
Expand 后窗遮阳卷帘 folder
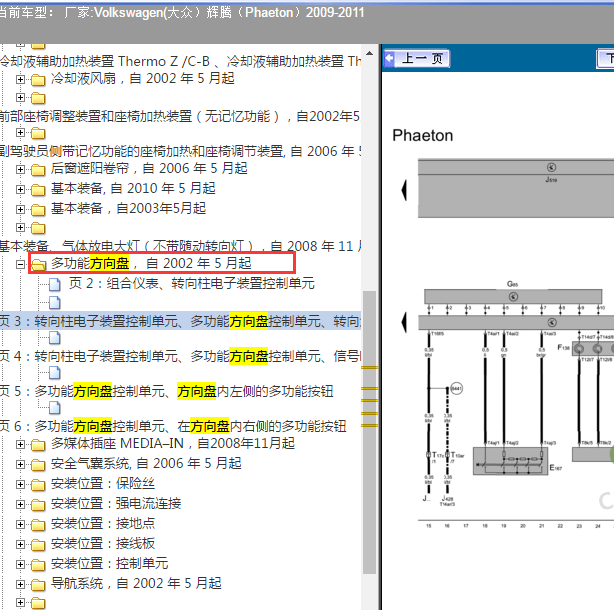tap(20, 170)
